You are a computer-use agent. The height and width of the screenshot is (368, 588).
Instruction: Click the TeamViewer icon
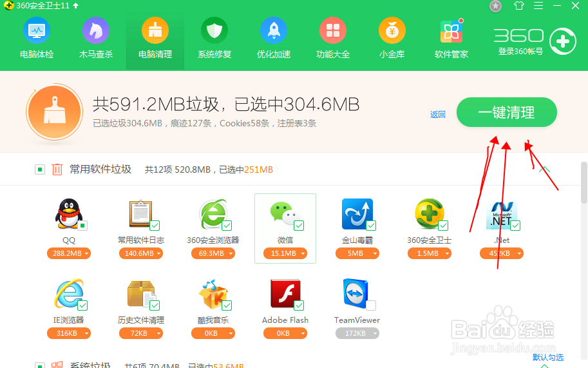[x=356, y=294]
